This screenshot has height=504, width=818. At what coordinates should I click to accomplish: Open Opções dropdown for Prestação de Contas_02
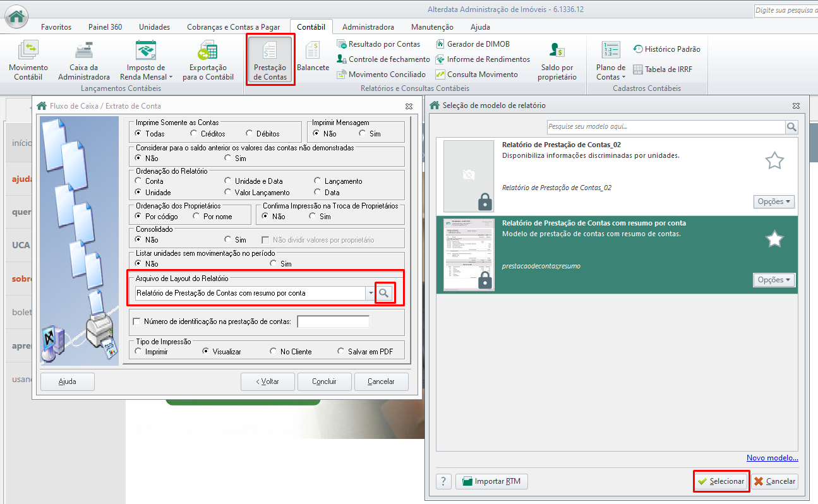click(x=774, y=202)
